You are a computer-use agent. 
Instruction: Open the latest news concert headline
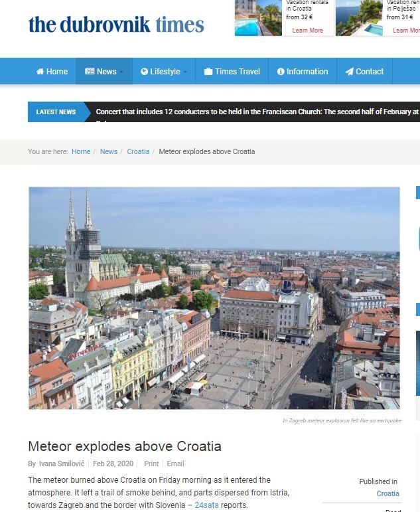point(257,112)
